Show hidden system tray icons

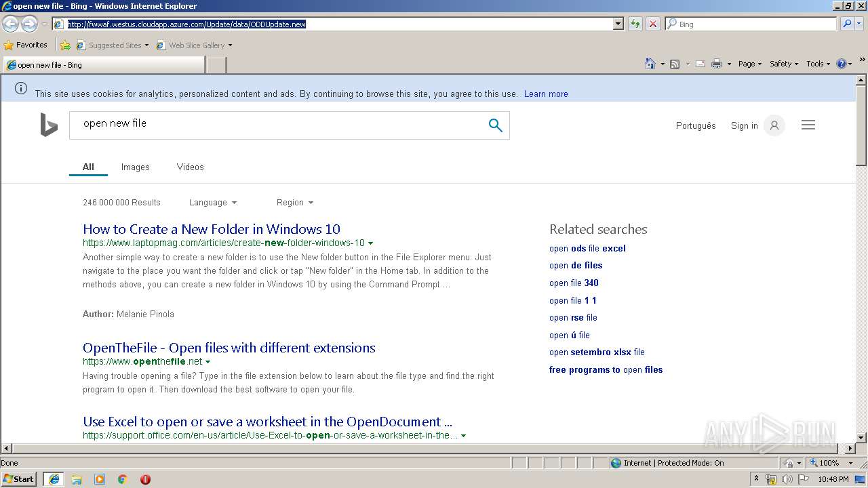click(x=756, y=479)
